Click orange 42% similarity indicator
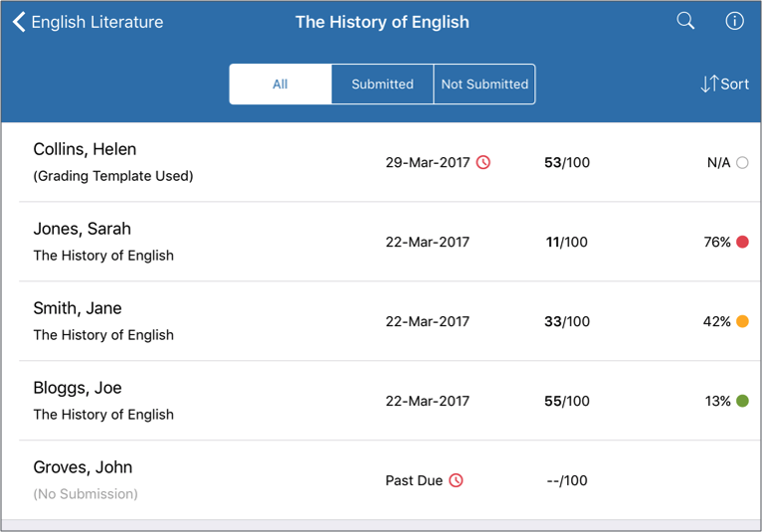 pyautogui.click(x=742, y=321)
